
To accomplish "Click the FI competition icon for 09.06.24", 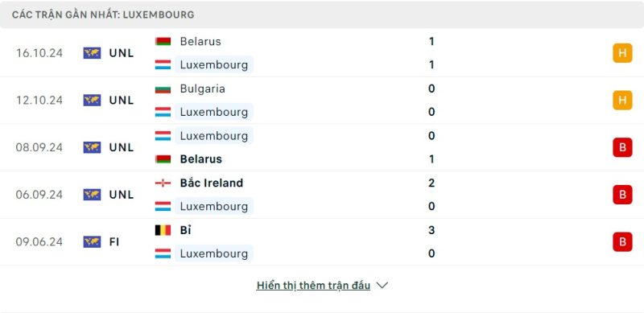I will [92, 241].
